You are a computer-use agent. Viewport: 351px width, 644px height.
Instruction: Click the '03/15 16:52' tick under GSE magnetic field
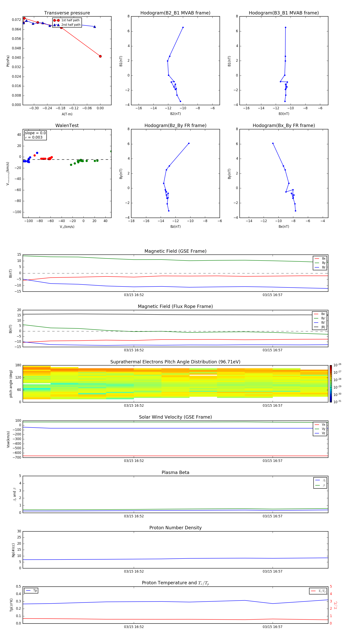pyautogui.click(x=134, y=295)
